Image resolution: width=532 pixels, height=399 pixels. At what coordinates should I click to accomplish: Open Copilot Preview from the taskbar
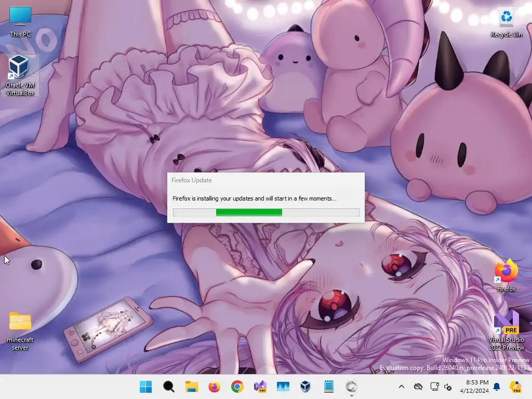coord(516,387)
